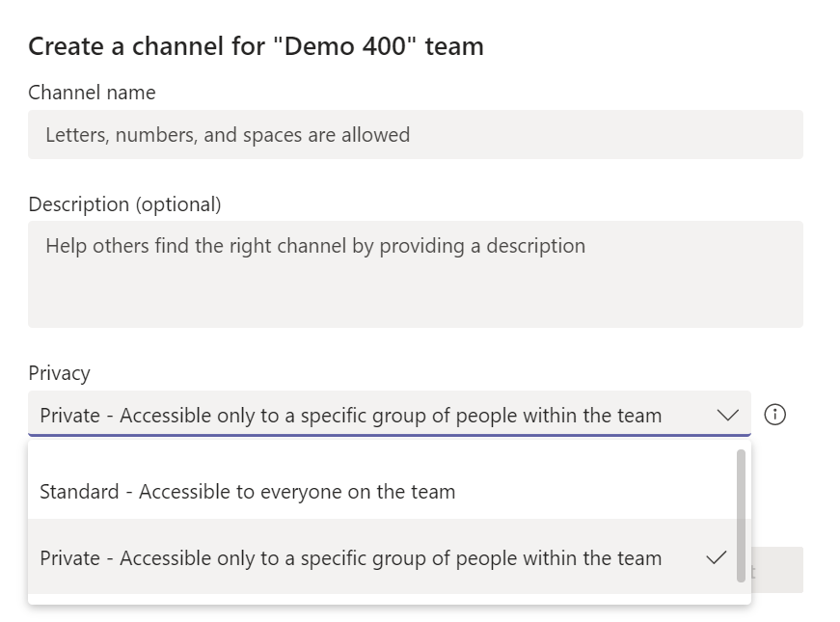Viewport: 840px width, 622px height.
Task: Click the dialog title "Create a channel"
Action: point(257,46)
